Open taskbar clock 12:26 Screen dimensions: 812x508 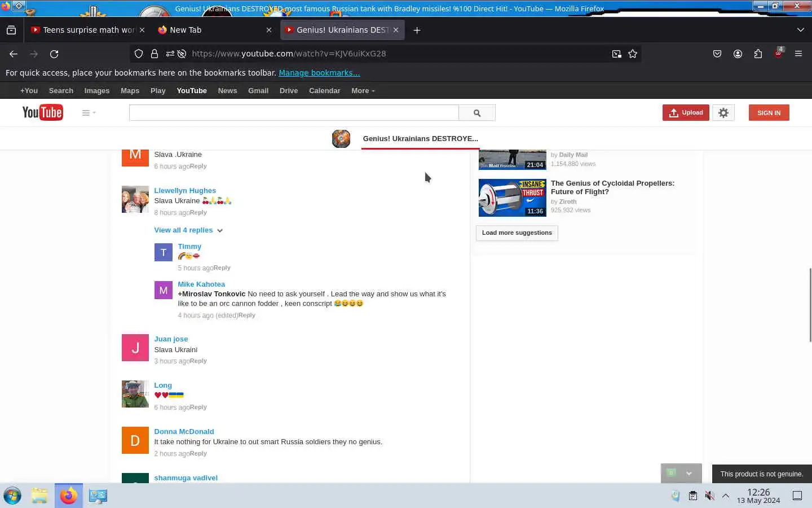[758, 496]
